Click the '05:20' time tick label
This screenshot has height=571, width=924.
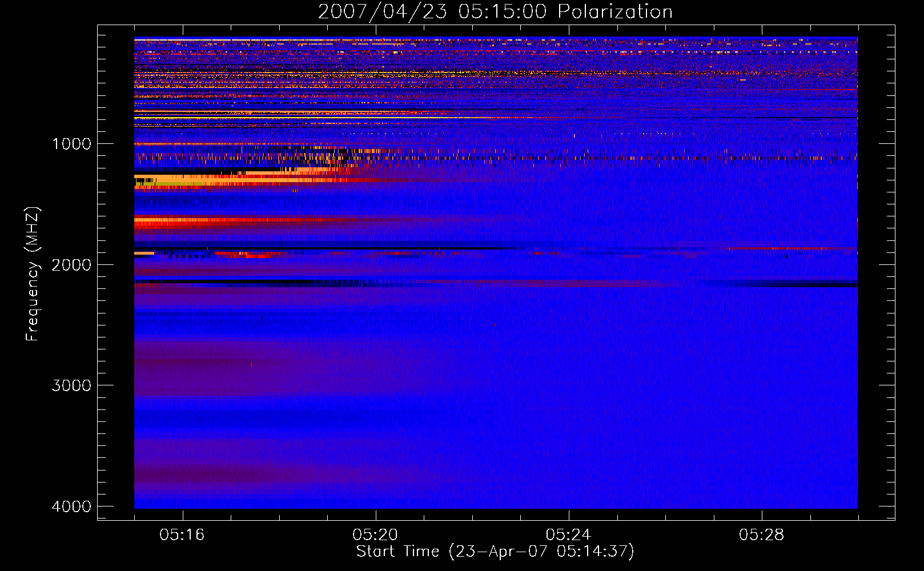(x=375, y=535)
